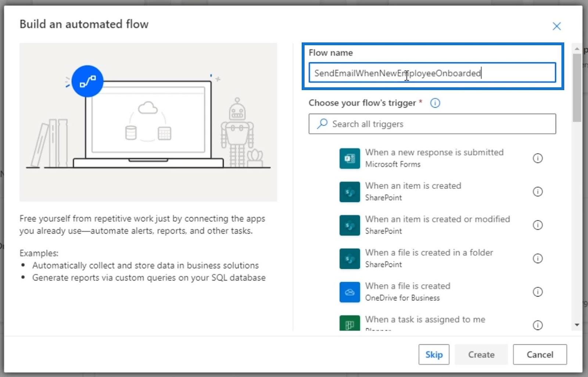The height and width of the screenshot is (377, 588).
Task: Select 'When a file is created in a folder' trigger
Action: 429,252
